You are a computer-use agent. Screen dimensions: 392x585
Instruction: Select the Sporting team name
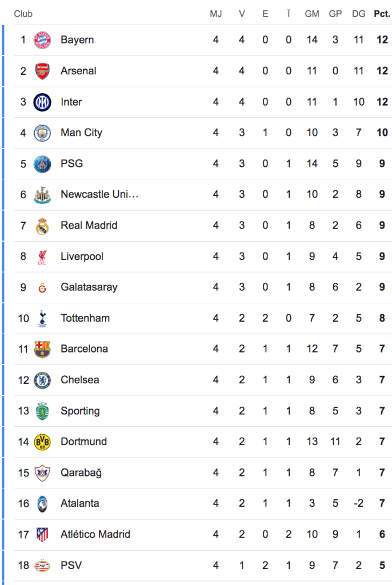click(80, 411)
